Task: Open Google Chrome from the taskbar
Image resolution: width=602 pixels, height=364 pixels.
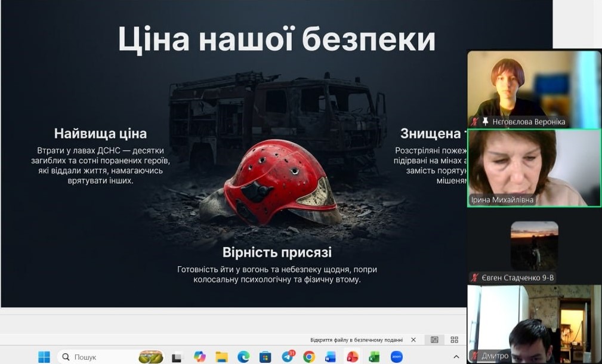Action: tap(308, 357)
